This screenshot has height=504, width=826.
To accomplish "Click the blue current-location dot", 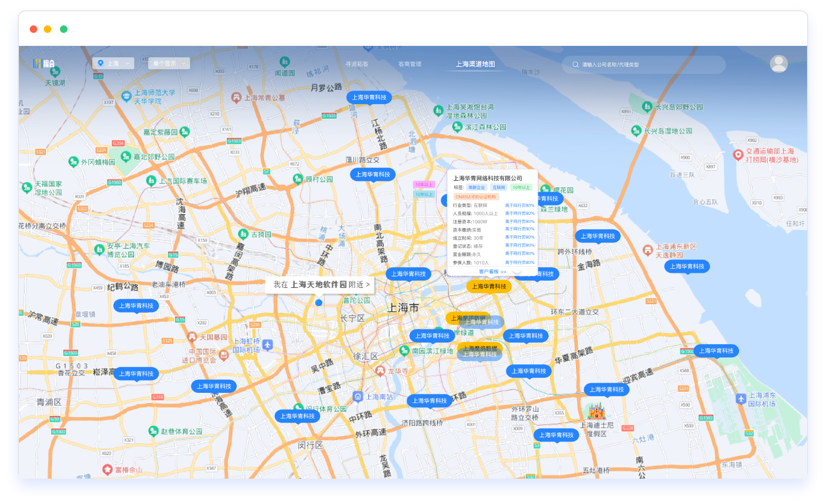I will tap(319, 303).
